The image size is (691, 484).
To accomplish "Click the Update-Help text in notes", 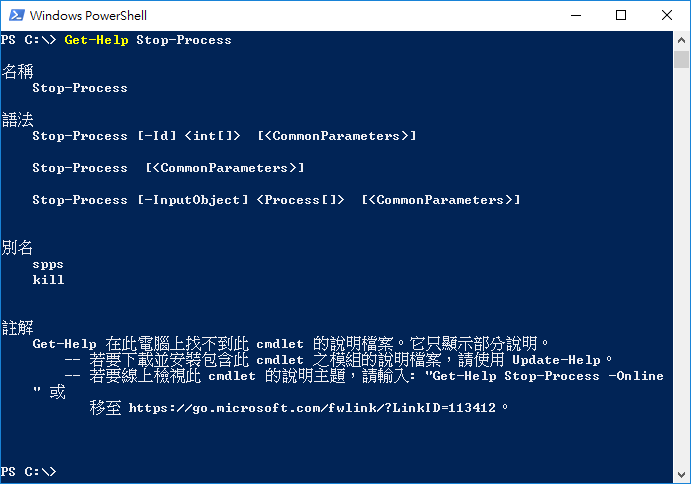I will tap(556, 360).
